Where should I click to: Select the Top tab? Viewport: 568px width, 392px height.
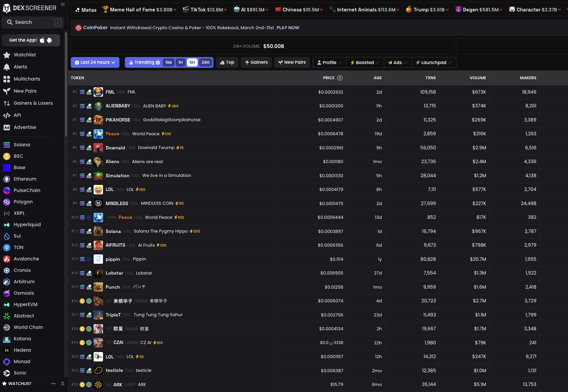(x=227, y=62)
